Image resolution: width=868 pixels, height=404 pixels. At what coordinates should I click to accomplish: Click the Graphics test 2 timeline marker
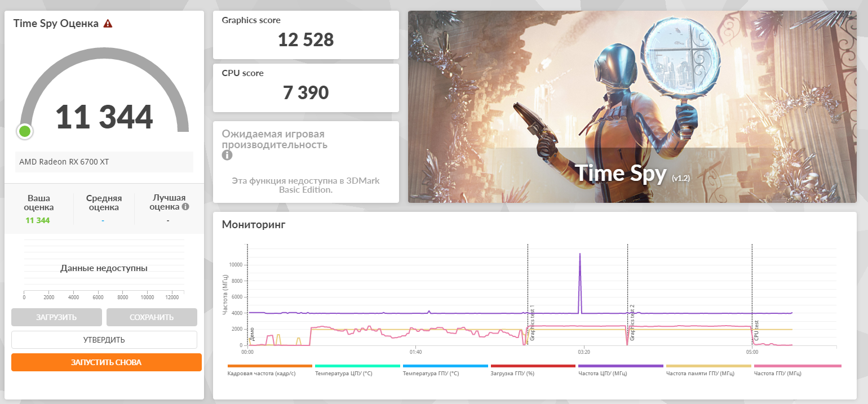632,323
